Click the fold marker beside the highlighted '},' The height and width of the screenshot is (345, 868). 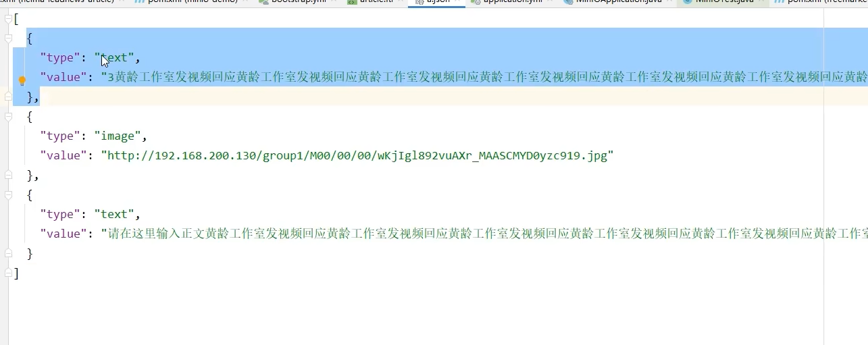tap(8, 97)
